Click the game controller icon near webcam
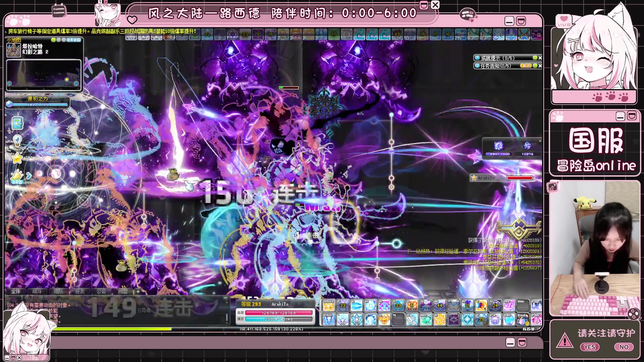 [x=633, y=314]
